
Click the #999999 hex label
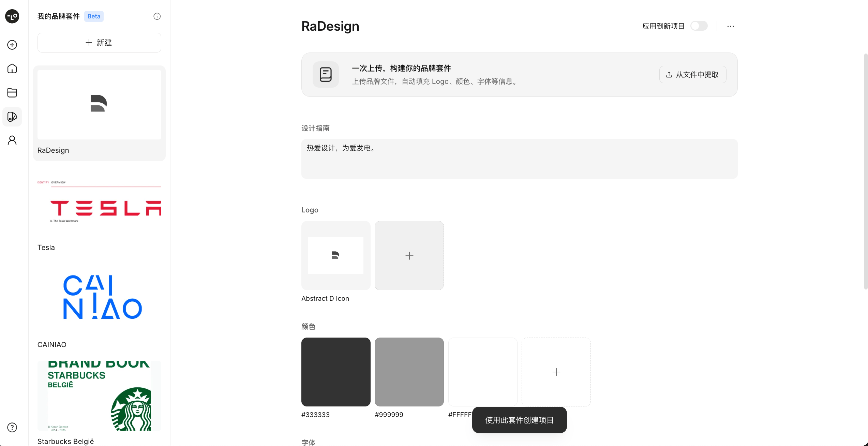389,415
